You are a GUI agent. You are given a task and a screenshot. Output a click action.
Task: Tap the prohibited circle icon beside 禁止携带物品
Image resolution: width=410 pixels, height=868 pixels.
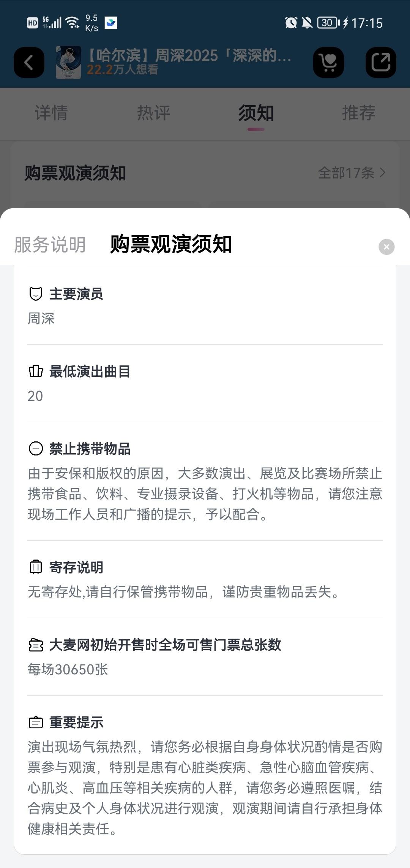point(36,449)
